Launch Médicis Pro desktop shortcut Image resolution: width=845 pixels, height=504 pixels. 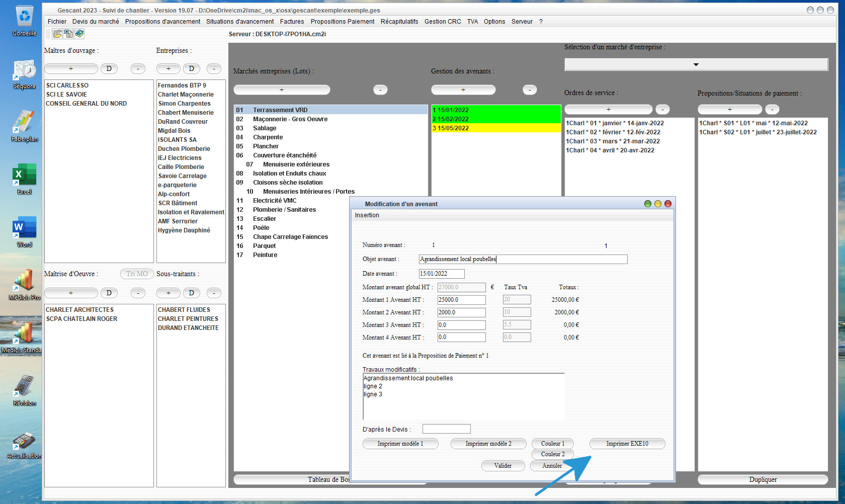point(24,285)
